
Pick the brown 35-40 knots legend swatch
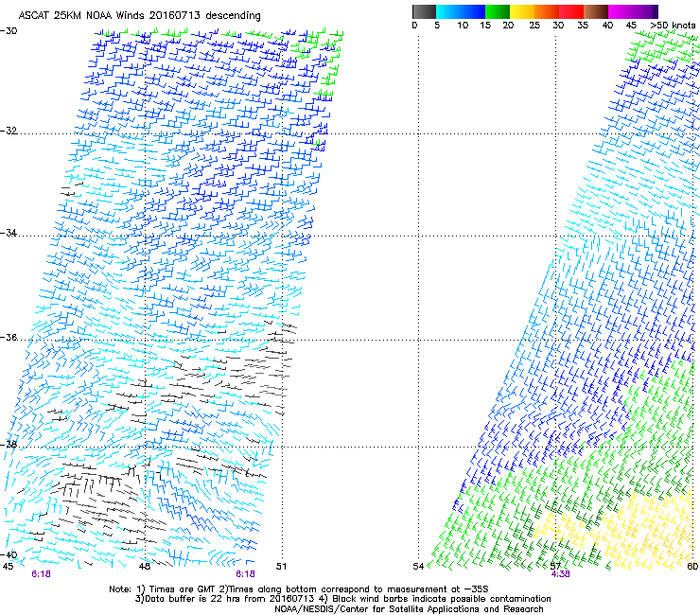596,11
